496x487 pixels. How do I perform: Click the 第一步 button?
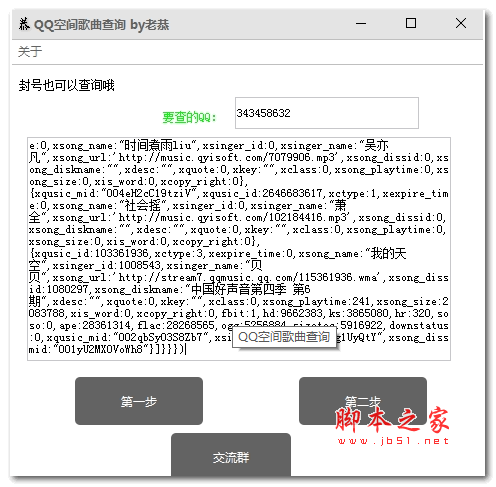point(139,401)
